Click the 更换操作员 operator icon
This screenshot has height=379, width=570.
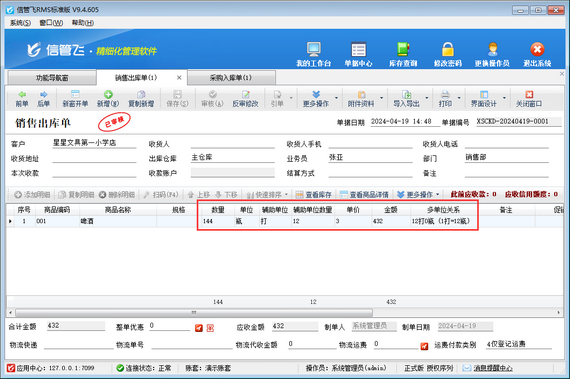492,49
